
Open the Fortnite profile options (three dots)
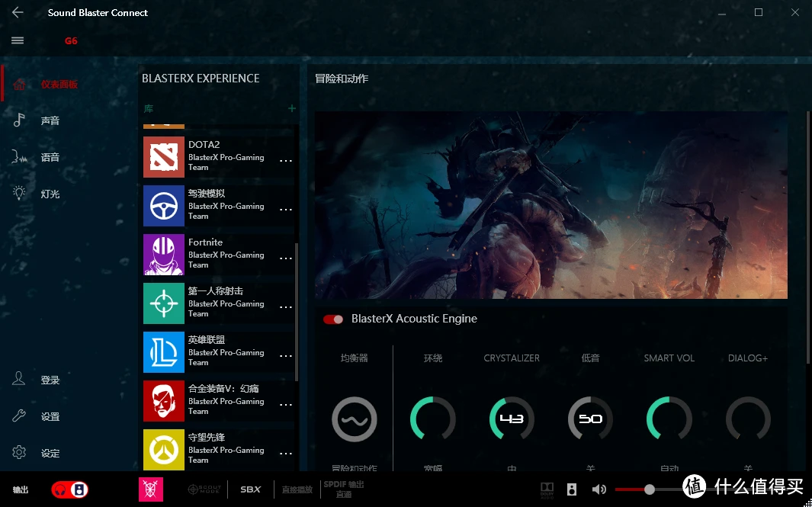(286, 258)
